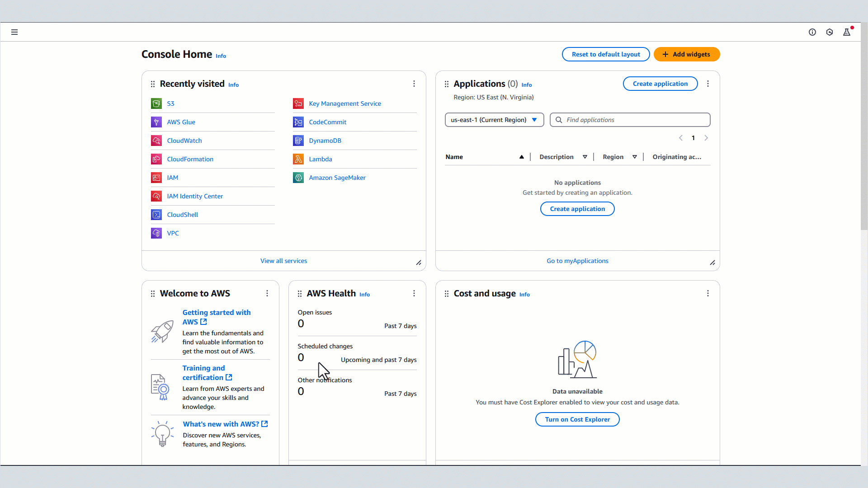Open the View all services link
The image size is (868, 488).
click(283, 261)
